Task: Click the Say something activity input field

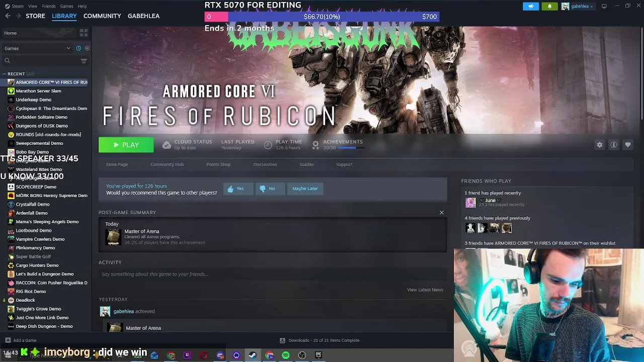Action: tap(273, 274)
